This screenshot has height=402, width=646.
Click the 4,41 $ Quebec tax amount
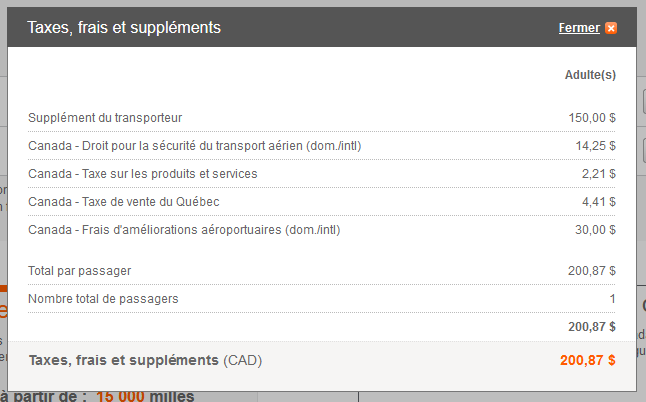599,202
